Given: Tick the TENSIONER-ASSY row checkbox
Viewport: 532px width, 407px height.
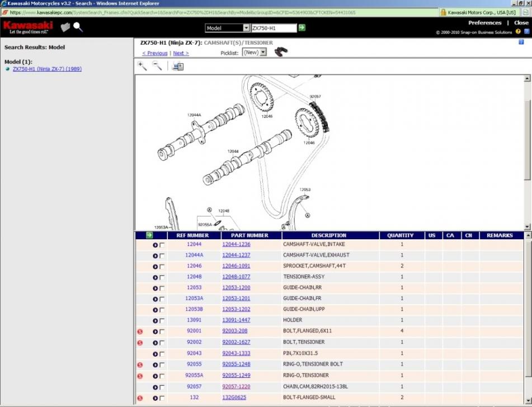Looking at the screenshot, I should click(x=162, y=277).
